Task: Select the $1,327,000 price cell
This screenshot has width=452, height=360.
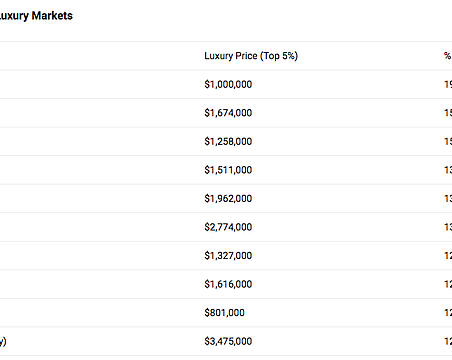Action: point(228,256)
